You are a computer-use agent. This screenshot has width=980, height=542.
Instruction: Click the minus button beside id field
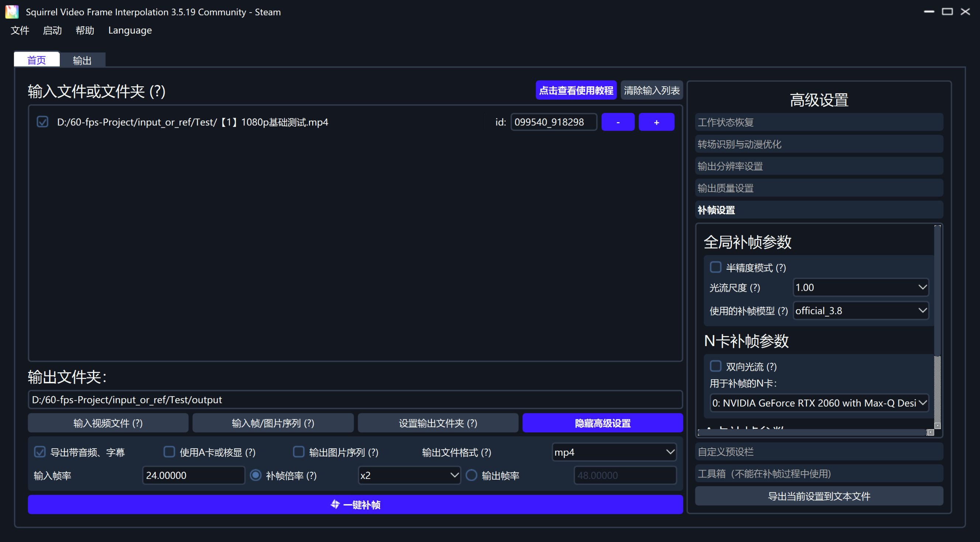click(617, 122)
